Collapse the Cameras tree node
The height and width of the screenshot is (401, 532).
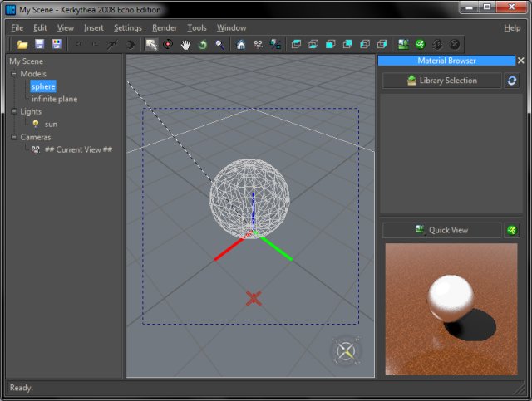coord(13,137)
